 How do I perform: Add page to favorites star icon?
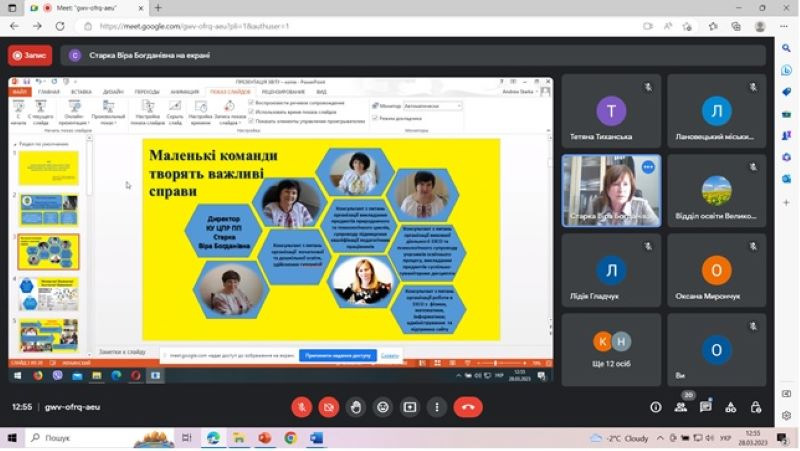pos(687,26)
